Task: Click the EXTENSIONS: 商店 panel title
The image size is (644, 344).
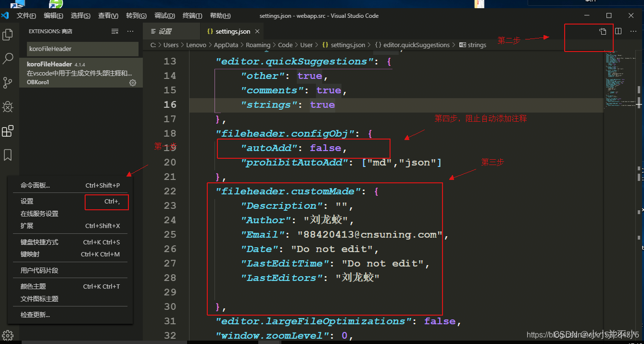Action: click(x=50, y=31)
